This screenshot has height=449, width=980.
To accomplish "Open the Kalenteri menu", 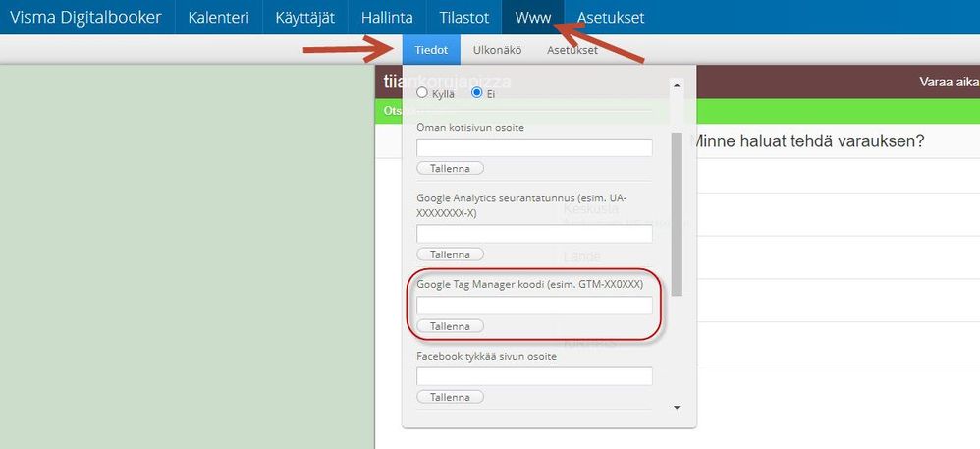I will 218,18.
